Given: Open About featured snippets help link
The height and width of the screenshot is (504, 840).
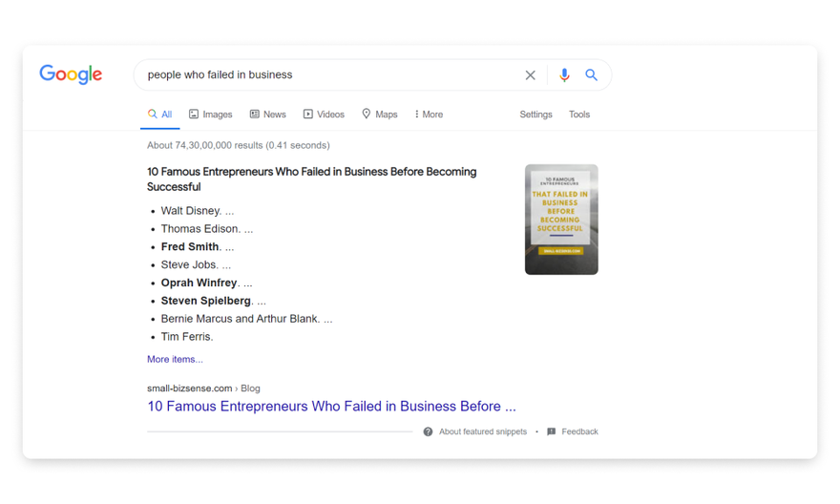Looking at the screenshot, I should click(483, 431).
